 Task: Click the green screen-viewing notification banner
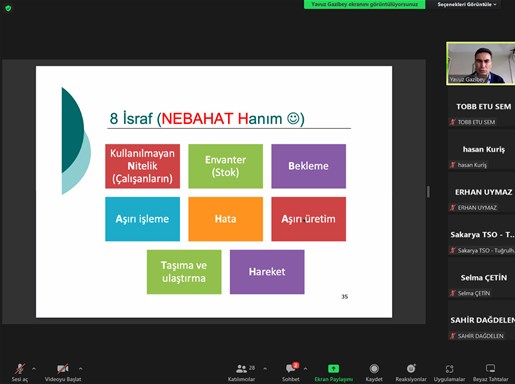(364, 4)
